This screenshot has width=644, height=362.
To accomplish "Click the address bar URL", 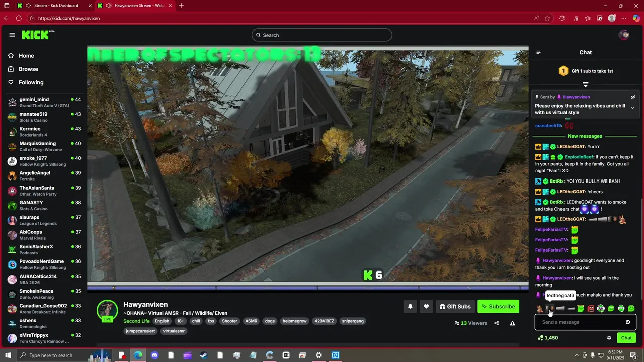I will pyautogui.click(x=69, y=18).
